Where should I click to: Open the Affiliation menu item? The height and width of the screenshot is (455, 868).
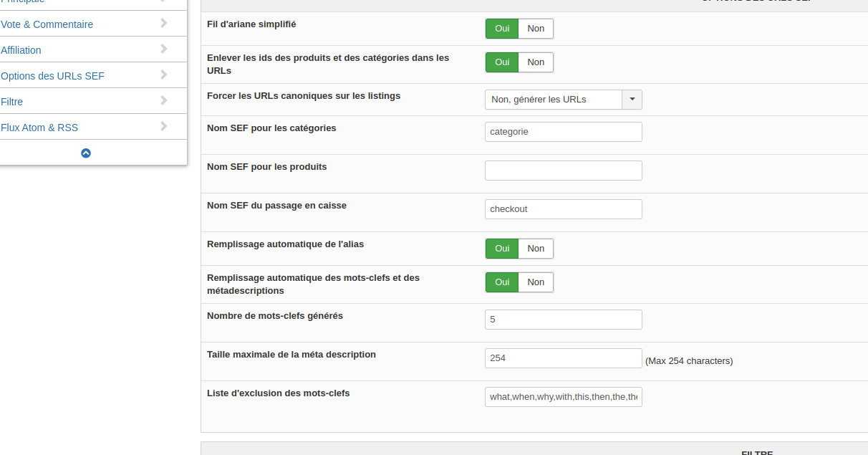[x=21, y=50]
